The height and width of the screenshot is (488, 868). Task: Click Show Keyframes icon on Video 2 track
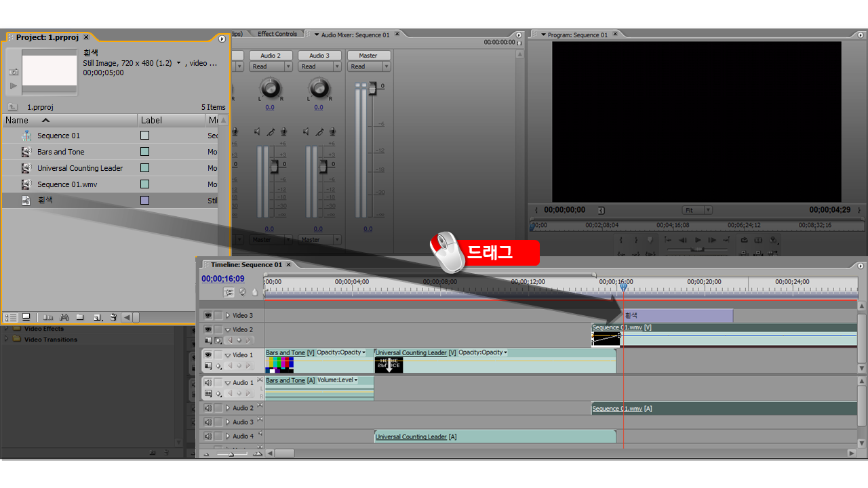[218, 340]
